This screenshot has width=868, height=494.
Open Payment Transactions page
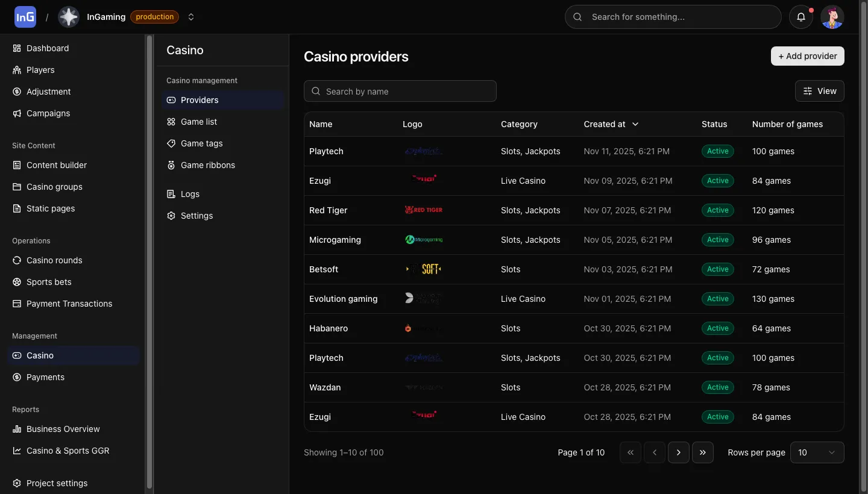[69, 304]
